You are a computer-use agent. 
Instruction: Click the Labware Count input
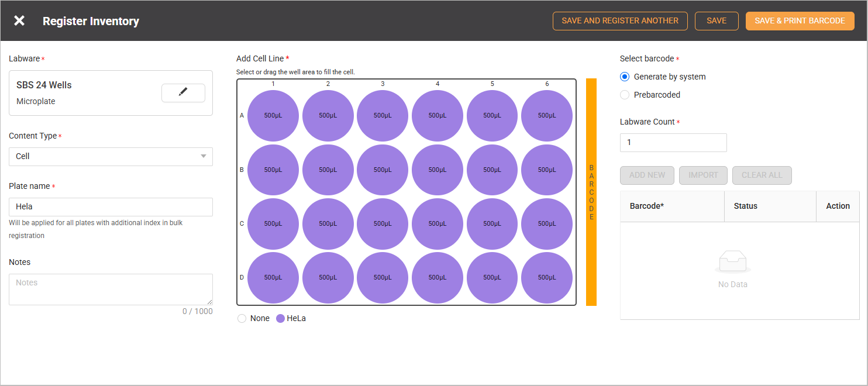673,143
